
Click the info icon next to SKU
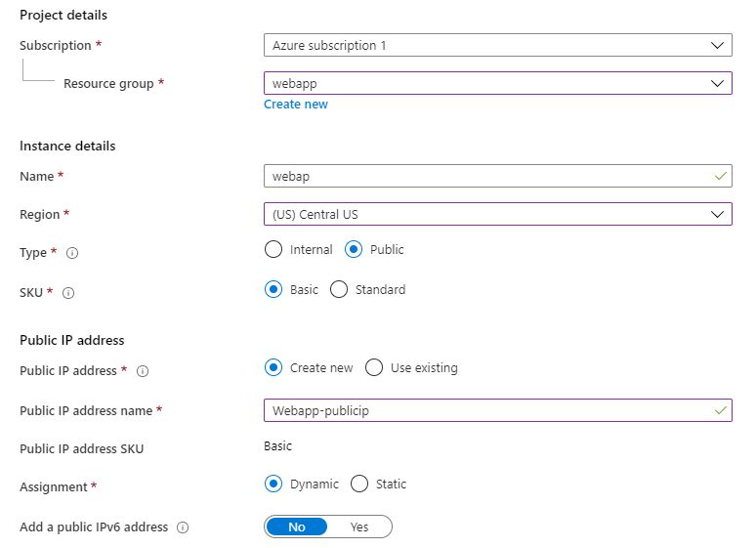(68, 293)
